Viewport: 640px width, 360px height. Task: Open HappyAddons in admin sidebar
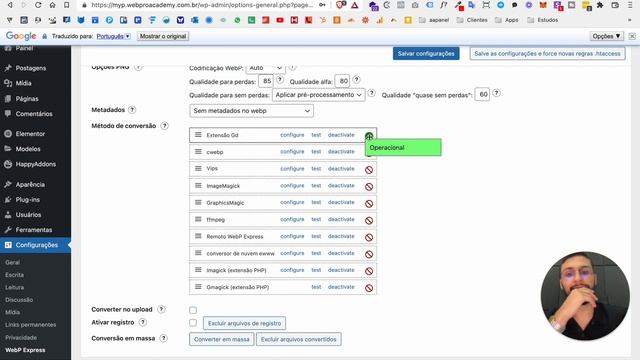pos(36,164)
